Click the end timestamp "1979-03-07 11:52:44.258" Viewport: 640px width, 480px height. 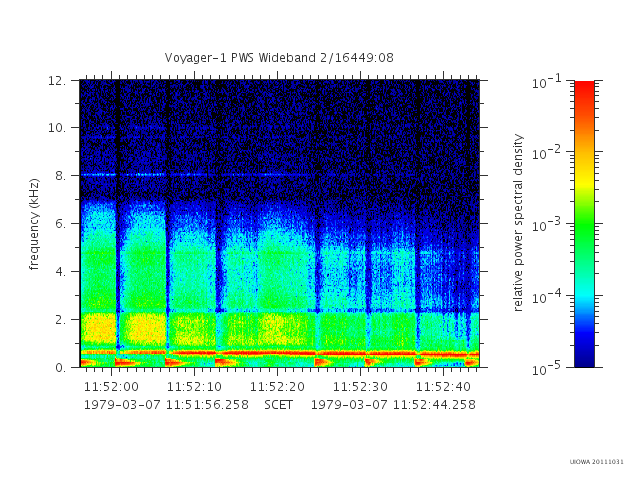393,405
